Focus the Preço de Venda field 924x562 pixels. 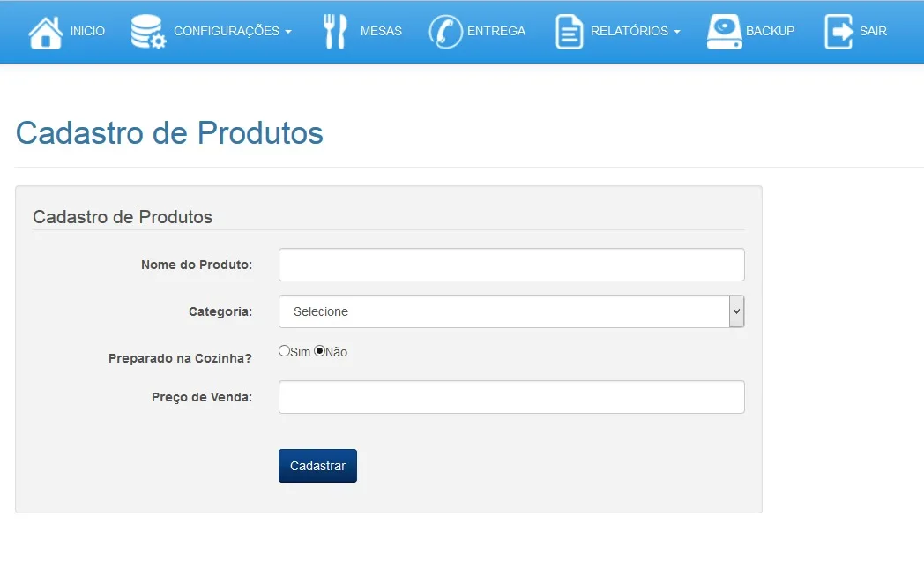point(511,397)
